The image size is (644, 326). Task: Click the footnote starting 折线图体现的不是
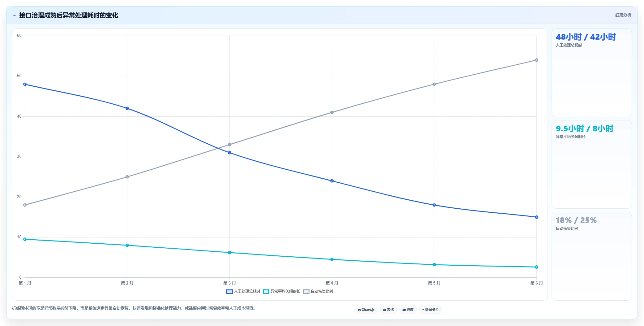point(134,308)
